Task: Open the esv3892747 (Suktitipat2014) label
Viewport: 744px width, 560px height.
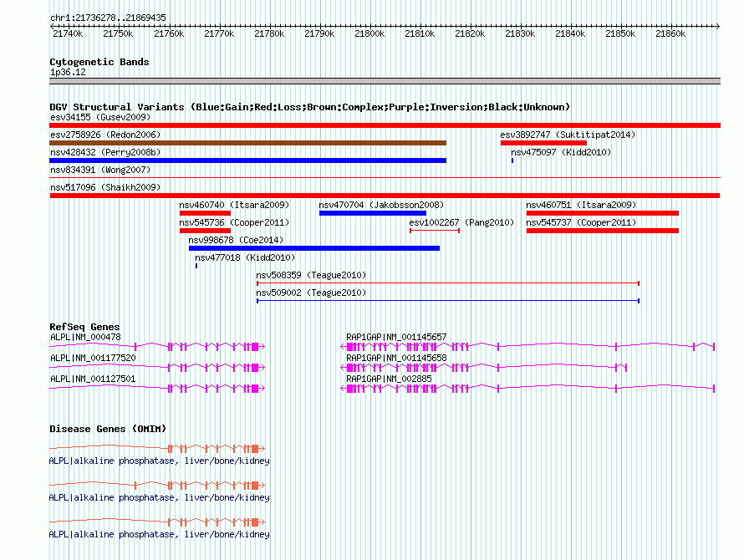Action: point(568,135)
